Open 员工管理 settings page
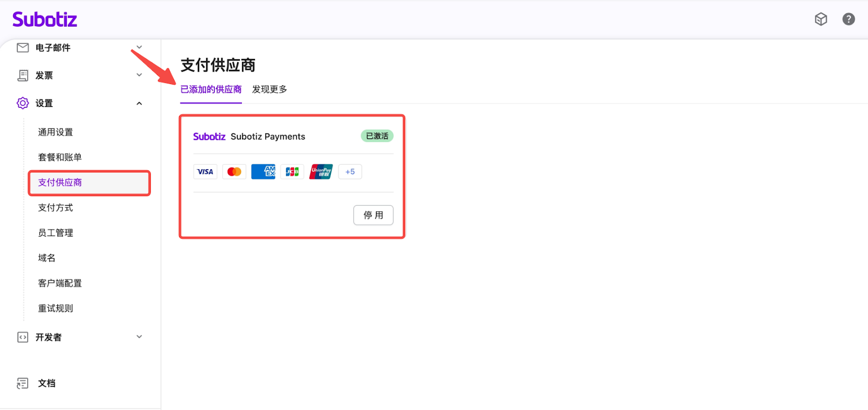 (55, 233)
